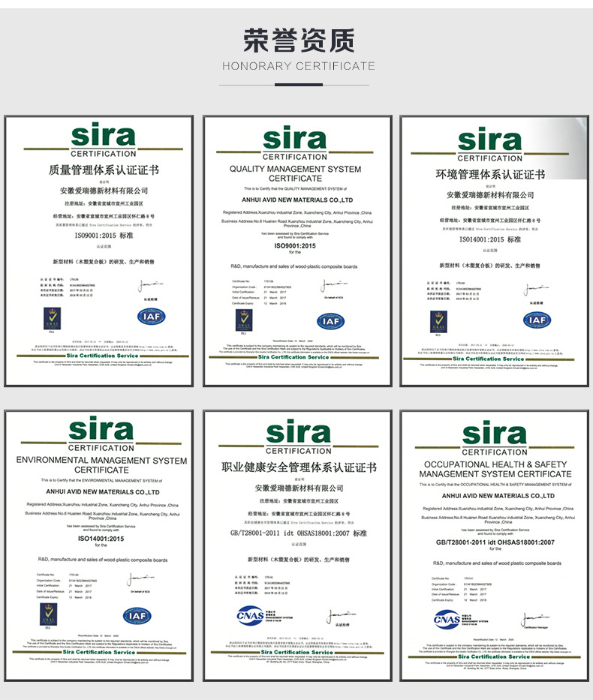The height and width of the screenshot is (700, 593).
Task: Click the IAF badge on Quality Management System Certificate
Action: pyautogui.click(x=330, y=321)
